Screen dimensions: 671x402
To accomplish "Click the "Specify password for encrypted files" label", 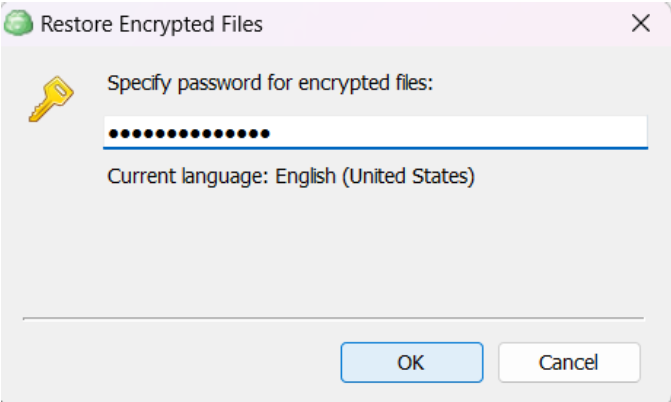I will (270, 83).
